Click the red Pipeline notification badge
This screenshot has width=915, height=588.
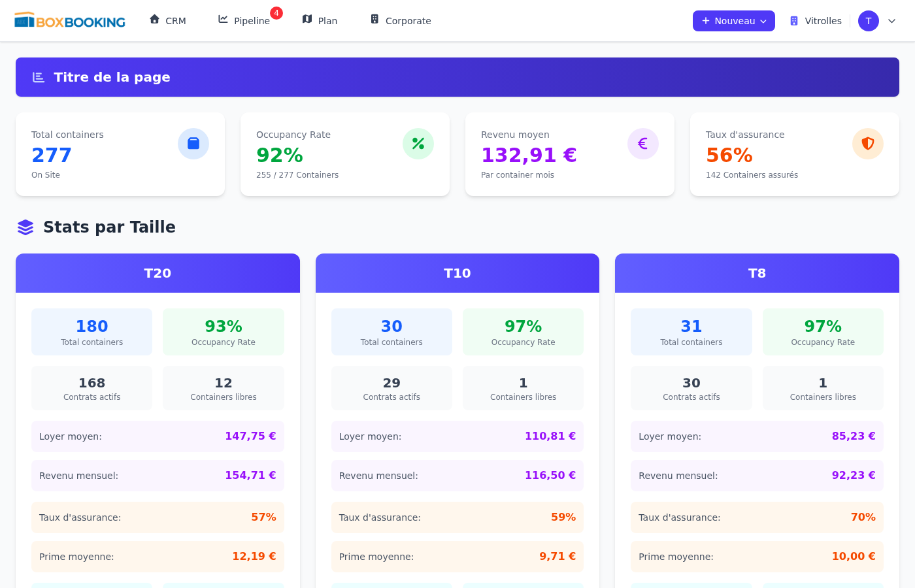(276, 13)
